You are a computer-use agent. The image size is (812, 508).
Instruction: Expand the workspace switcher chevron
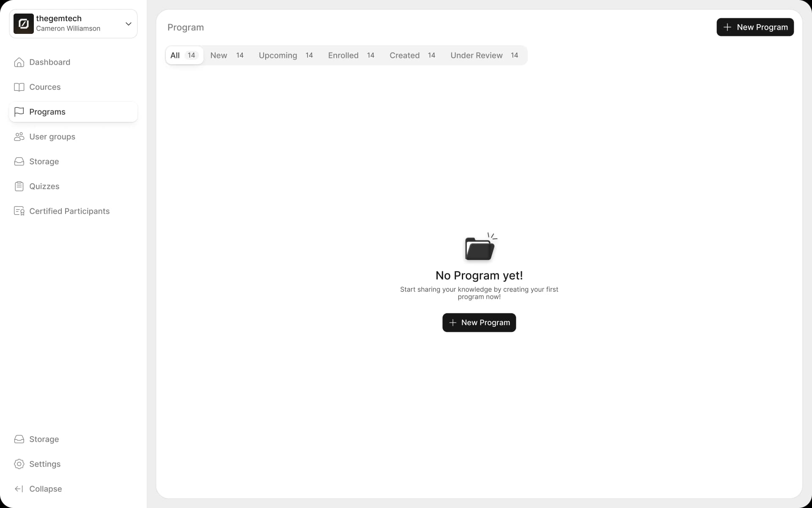128,24
